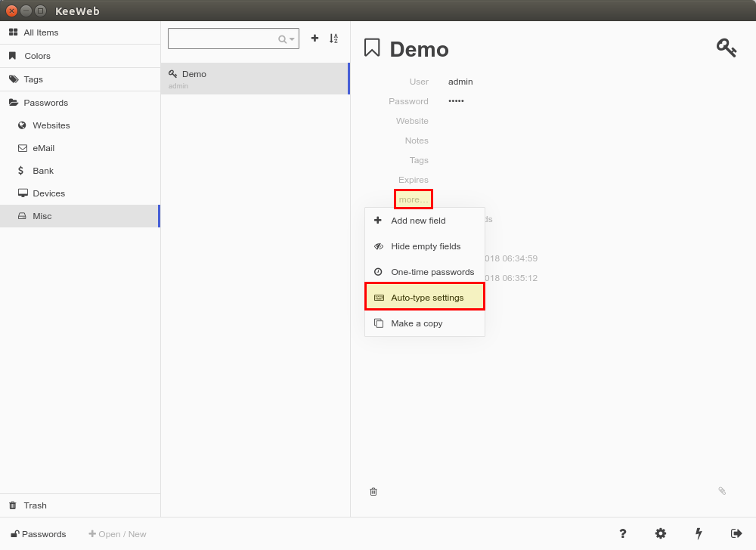The image size is (756, 550).
Task: Open the search options dropdown arrow
Action: (292, 39)
